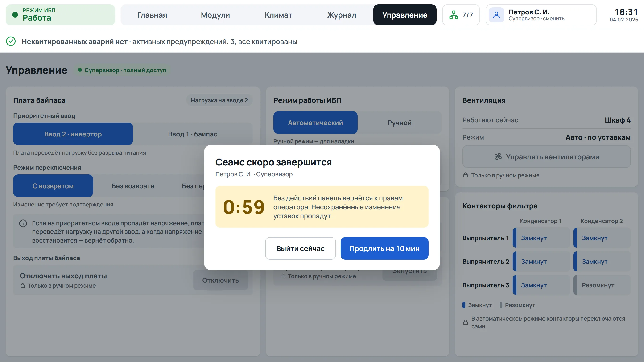Set UPS mode to Ручной
Screen dimensions: 644x362
(400, 123)
